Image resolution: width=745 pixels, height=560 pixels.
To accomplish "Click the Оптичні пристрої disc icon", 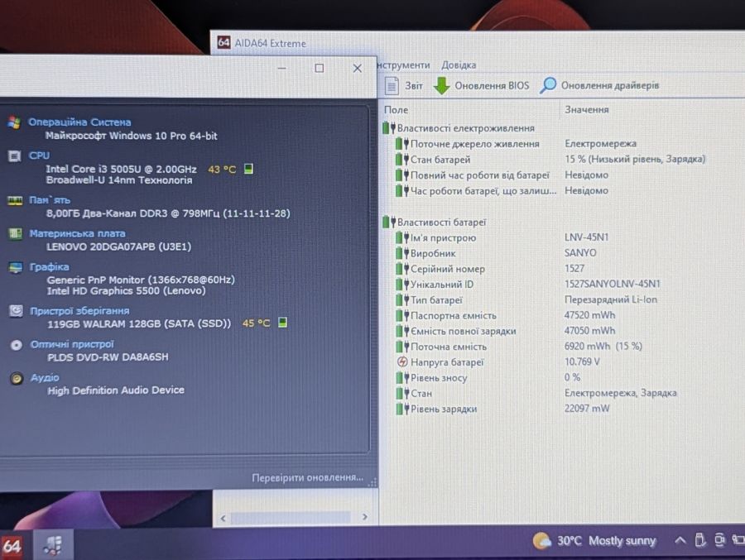I will pos(17,345).
